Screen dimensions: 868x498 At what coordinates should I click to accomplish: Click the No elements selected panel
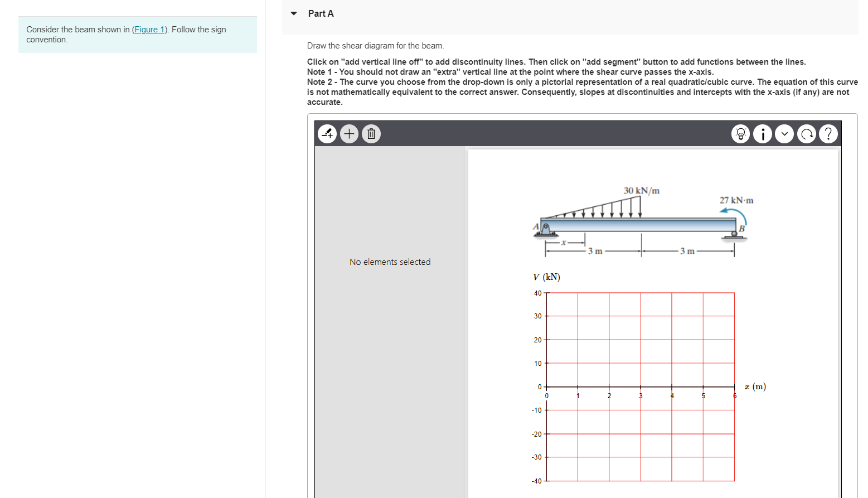click(x=390, y=262)
